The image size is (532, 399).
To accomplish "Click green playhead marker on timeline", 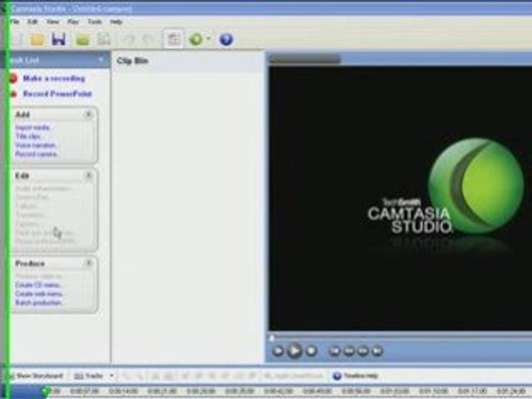I will (x=46, y=392).
